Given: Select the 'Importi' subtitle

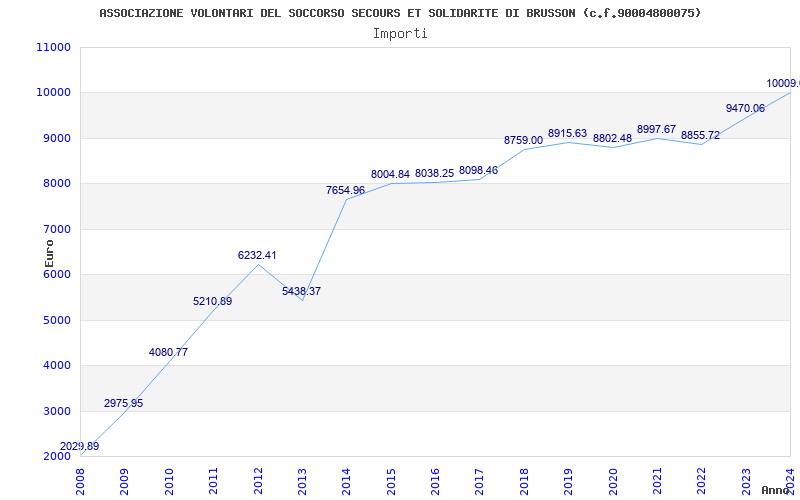Looking at the screenshot, I should coord(400,34).
